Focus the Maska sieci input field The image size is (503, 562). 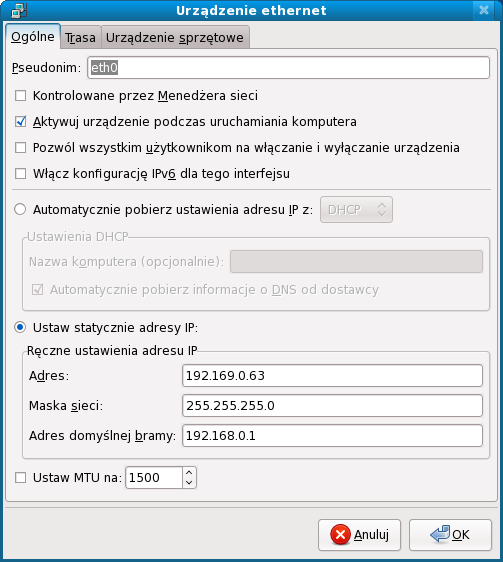click(332, 406)
